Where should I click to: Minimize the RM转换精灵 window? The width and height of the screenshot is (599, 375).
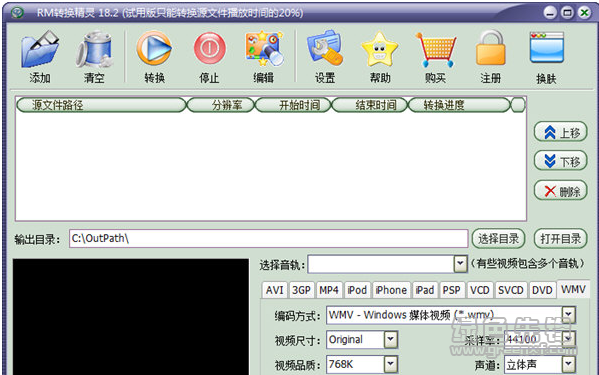(x=550, y=13)
